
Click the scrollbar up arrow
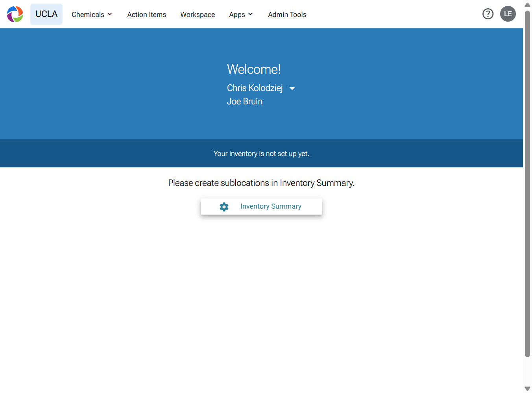pyautogui.click(x=527, y=5)
